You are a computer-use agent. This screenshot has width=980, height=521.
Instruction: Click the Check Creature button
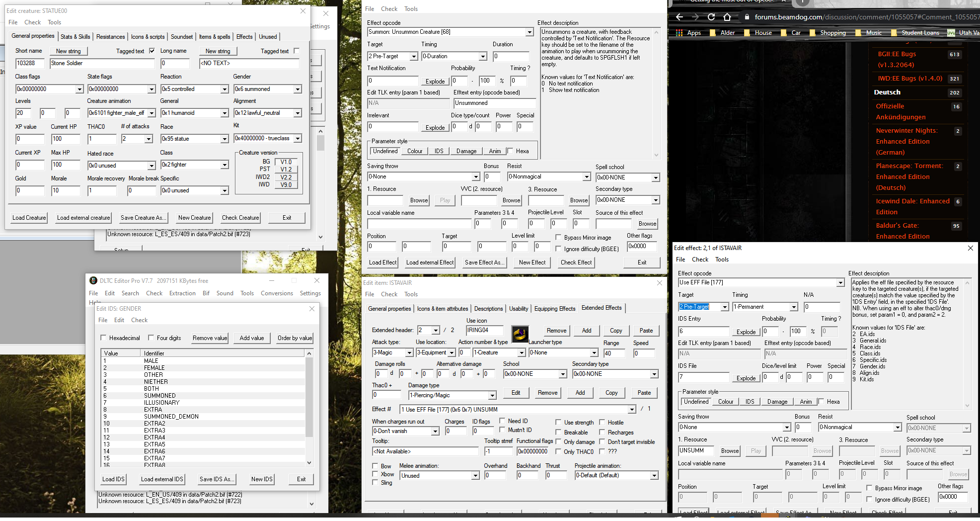pyautogui.click(x=240, y=218)
